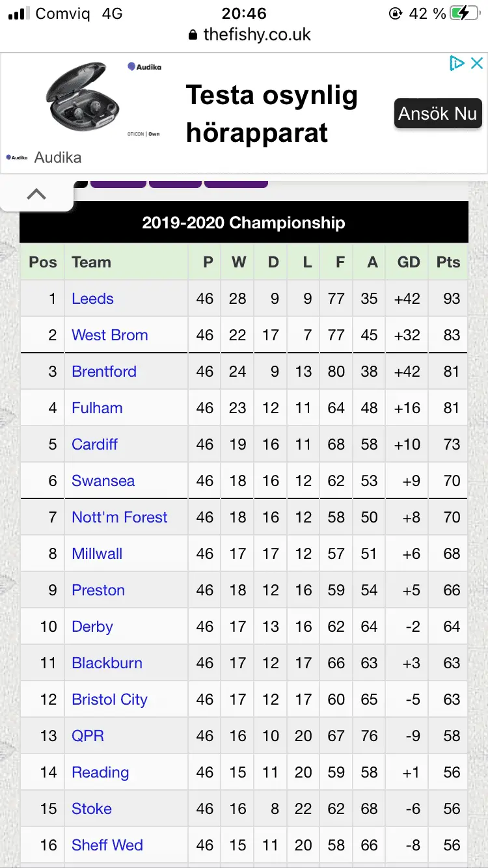Click the Pts column header

(448, 262)
